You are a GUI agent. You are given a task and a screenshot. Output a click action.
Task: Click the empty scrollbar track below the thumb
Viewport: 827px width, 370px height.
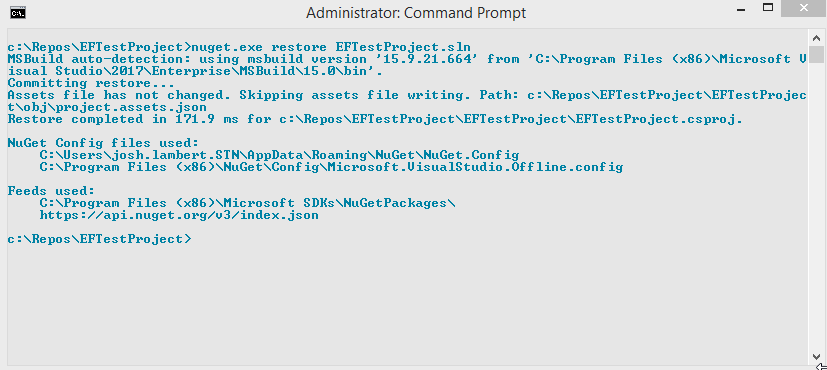[x=816, y=206]
